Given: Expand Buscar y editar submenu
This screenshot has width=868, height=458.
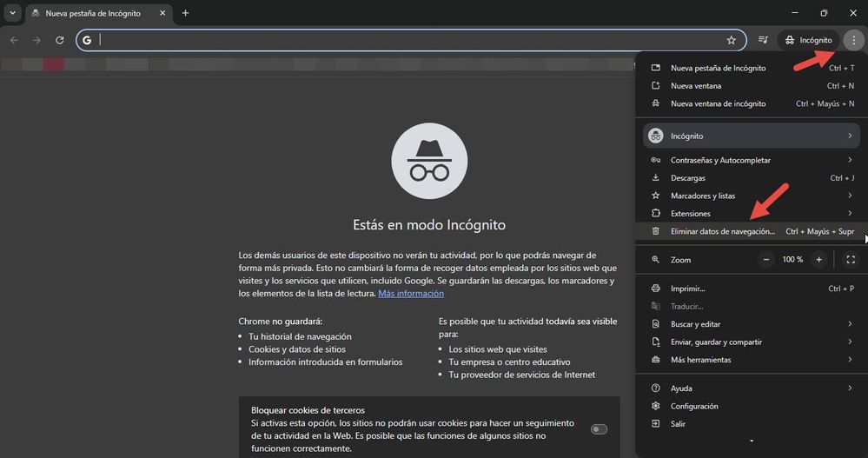Looking at the screenshot, I should [x=752, y=323].
